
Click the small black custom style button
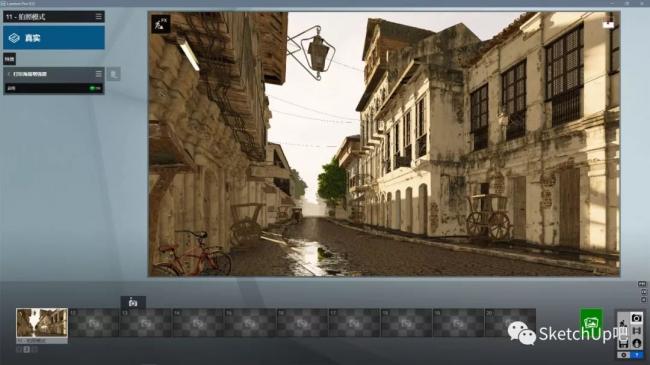(10, 59)
